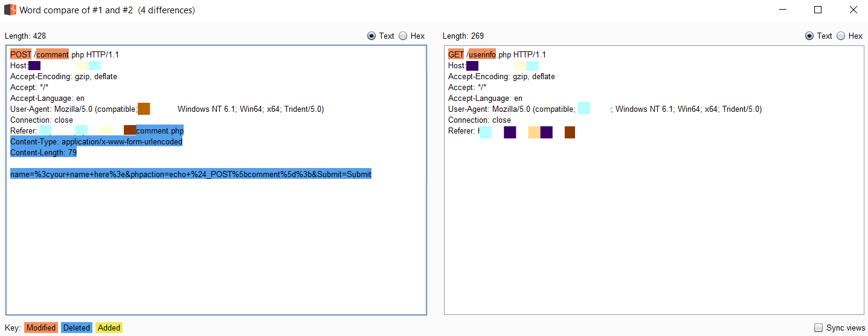Select Text view for the left pane
Viewport: 868px width, 336px height.
coord(371,36)
